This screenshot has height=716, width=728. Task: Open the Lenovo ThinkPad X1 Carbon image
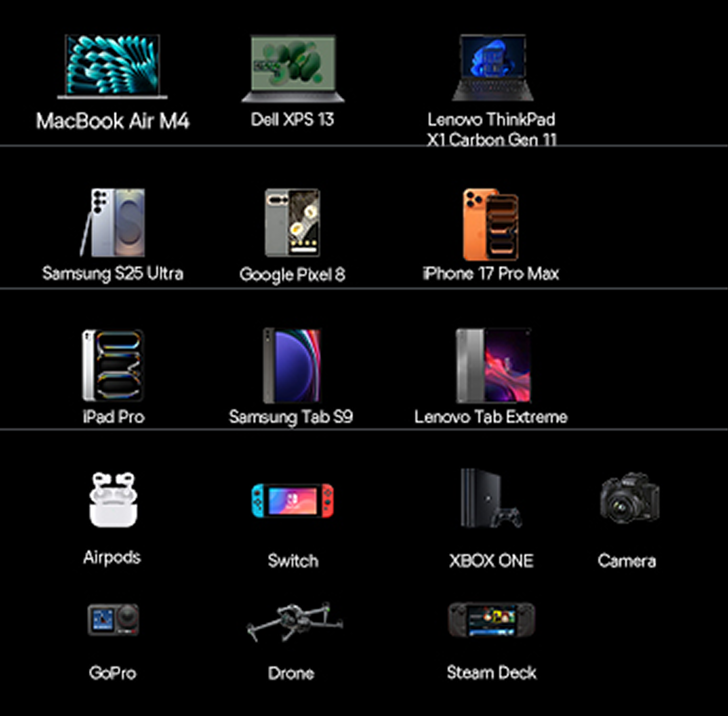(493, 67)
